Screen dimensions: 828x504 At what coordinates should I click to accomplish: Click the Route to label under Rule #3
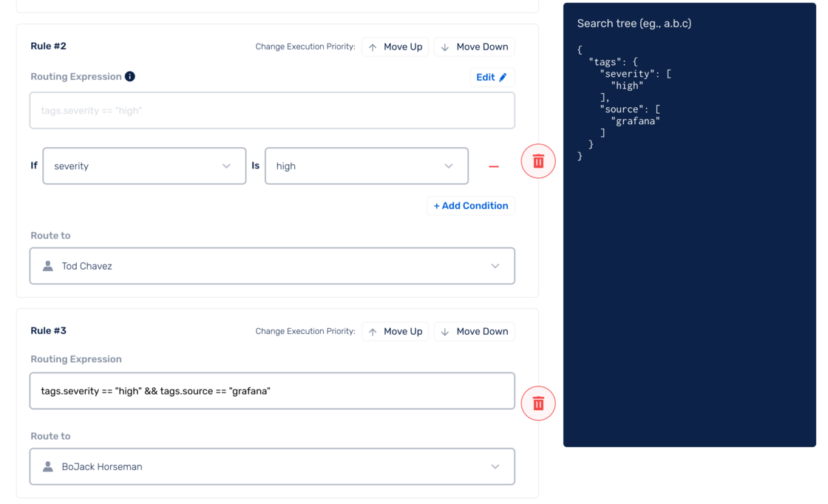pos(51,436)
